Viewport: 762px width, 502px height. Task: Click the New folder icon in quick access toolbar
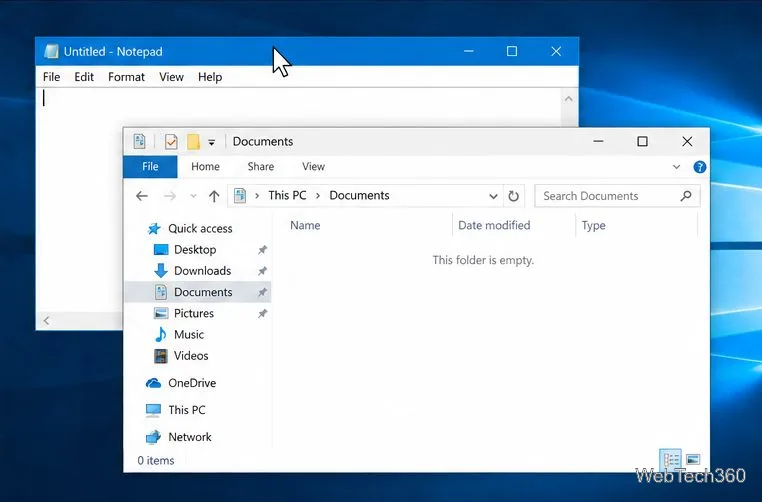(x=193, y=141)
